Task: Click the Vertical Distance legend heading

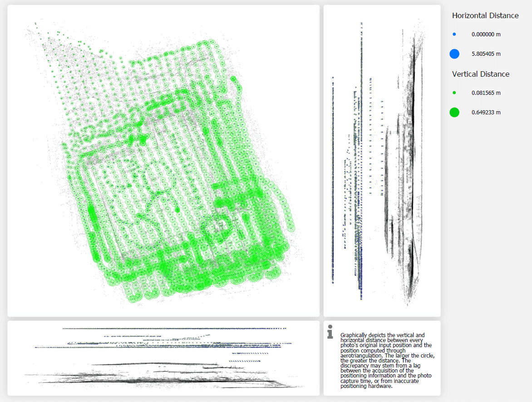Action: pyautogui.click(x=480, y=74)
